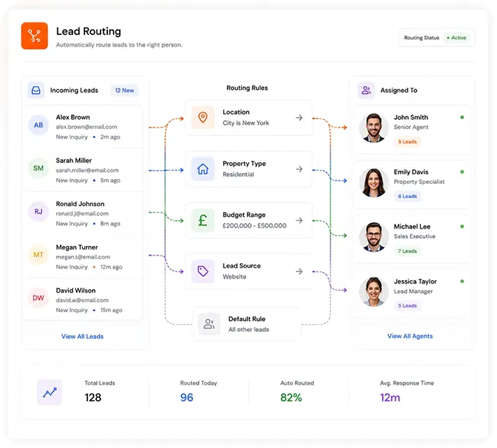This screenshot has height=448, width=497.
Task: Click the Lead Source tag icon
Action: pyautogui.click(x=203, y=271)
